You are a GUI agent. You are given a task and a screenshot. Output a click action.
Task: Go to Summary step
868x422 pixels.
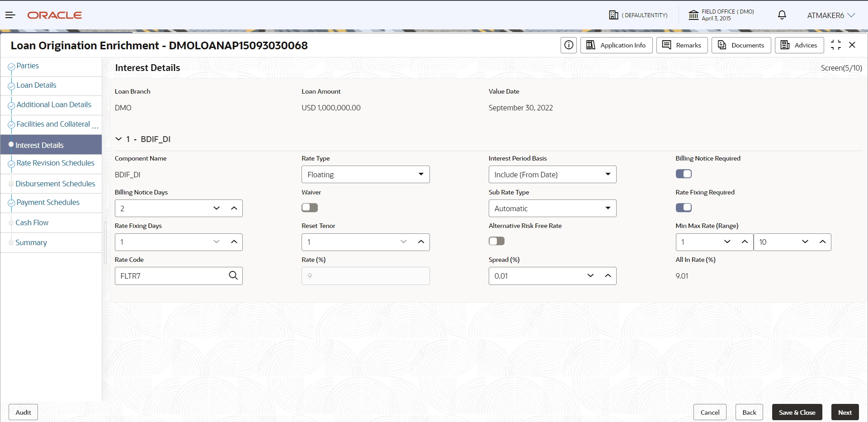coord(31,242)
